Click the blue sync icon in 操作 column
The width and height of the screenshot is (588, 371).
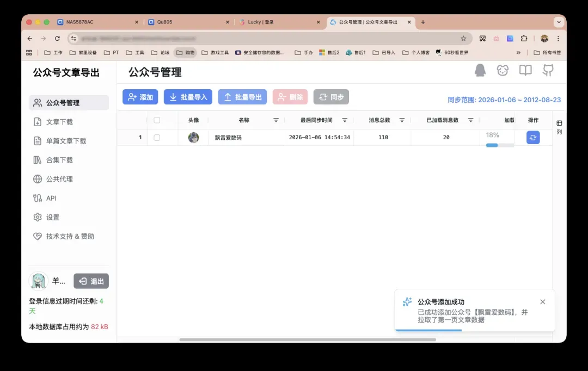click(532, 138)
